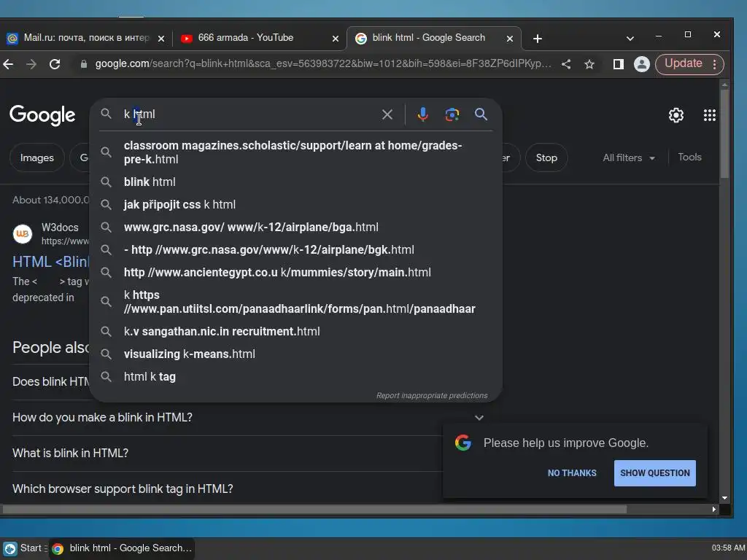Viewport: 747px width, 560px height.
Task: Click the scroll down arrow of the page
Action: [x=724, y=498]
